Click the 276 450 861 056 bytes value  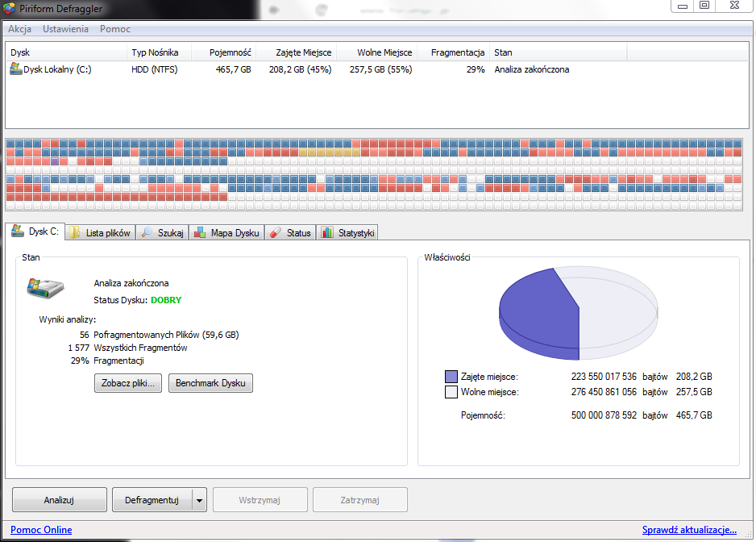tap(604, 391)
